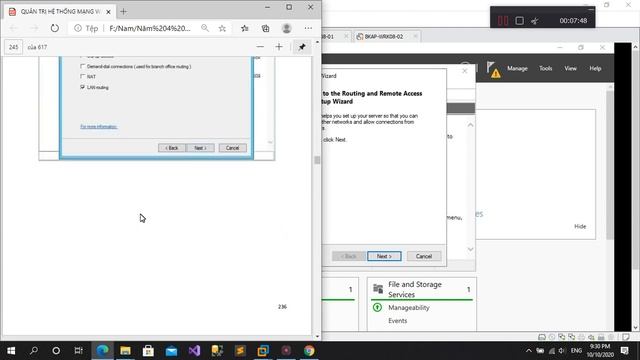
Task: Open the Edge Favorites list icon
Action: pyautogui.click(x=244, y=28)
